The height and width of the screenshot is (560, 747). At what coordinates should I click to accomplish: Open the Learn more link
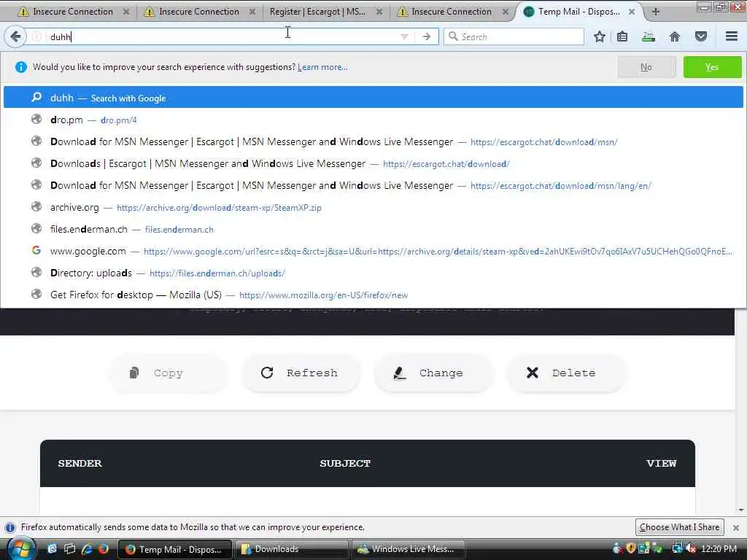(x=322, y=67)
